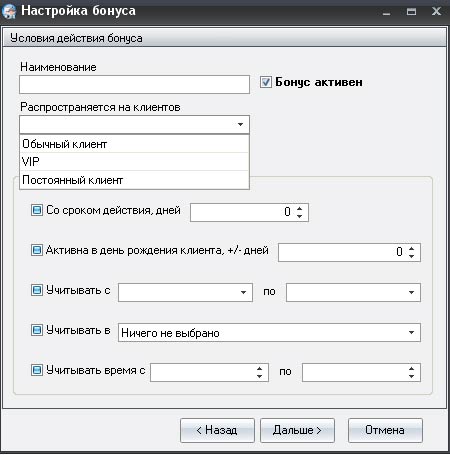Open the Учитывать с start date dropdown
The height and width of the screenshot is (455, 450).
243,292
